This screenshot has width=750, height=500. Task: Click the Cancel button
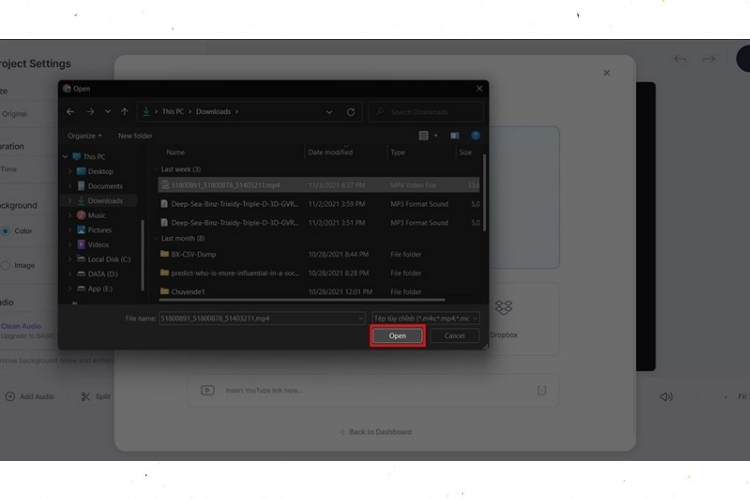coord(454,336)
